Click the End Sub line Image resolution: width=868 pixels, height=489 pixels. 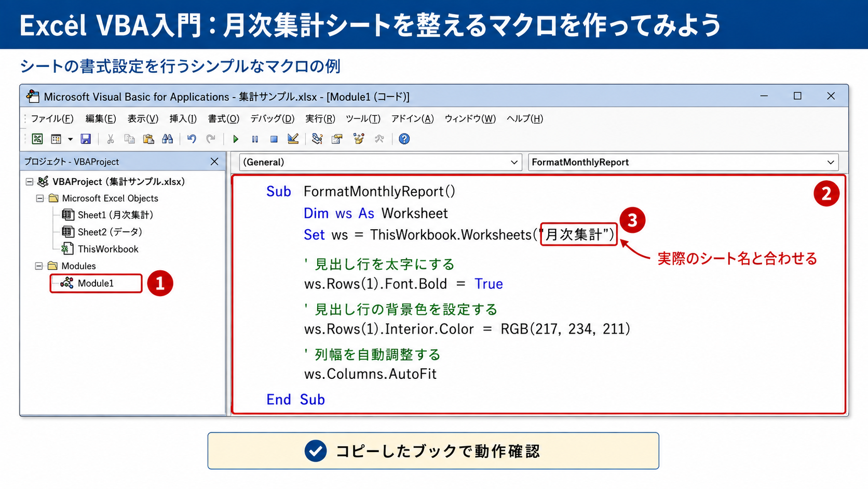[295, 400]
